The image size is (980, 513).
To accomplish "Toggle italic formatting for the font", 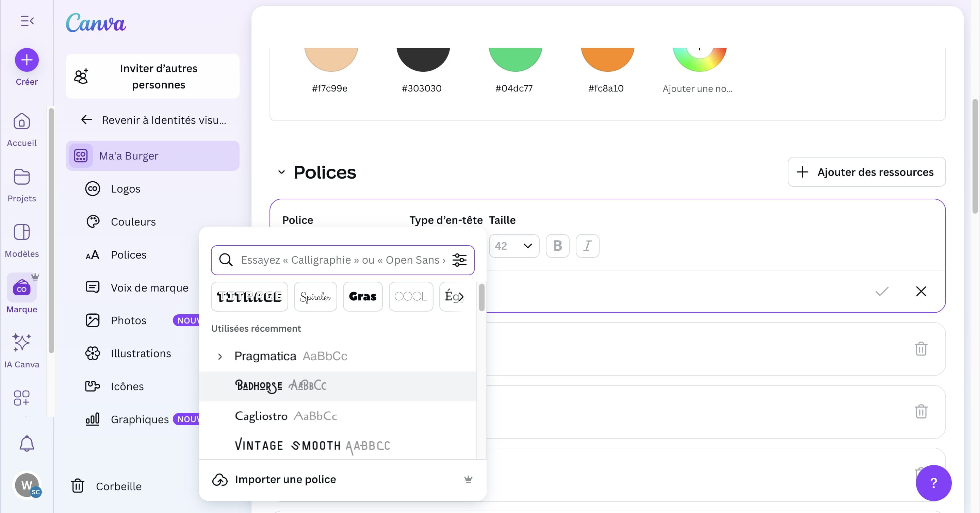I will (x=587, y=246).
